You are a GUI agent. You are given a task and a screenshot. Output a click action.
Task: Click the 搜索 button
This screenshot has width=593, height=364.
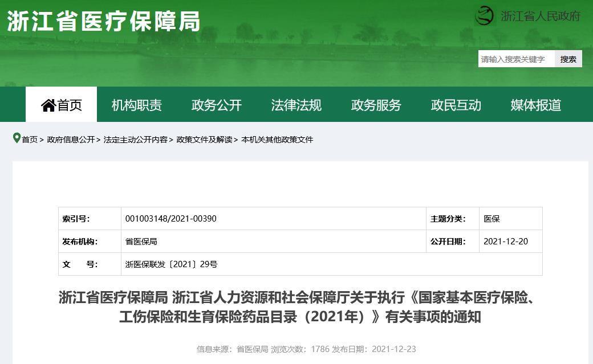[568, 59]
